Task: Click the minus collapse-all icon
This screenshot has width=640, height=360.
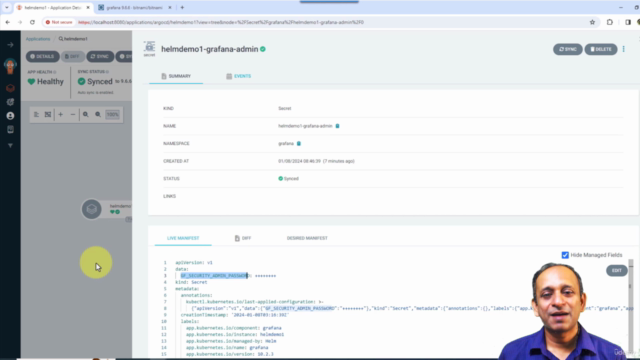Action: pyautogui.click(x=73, y=114)
